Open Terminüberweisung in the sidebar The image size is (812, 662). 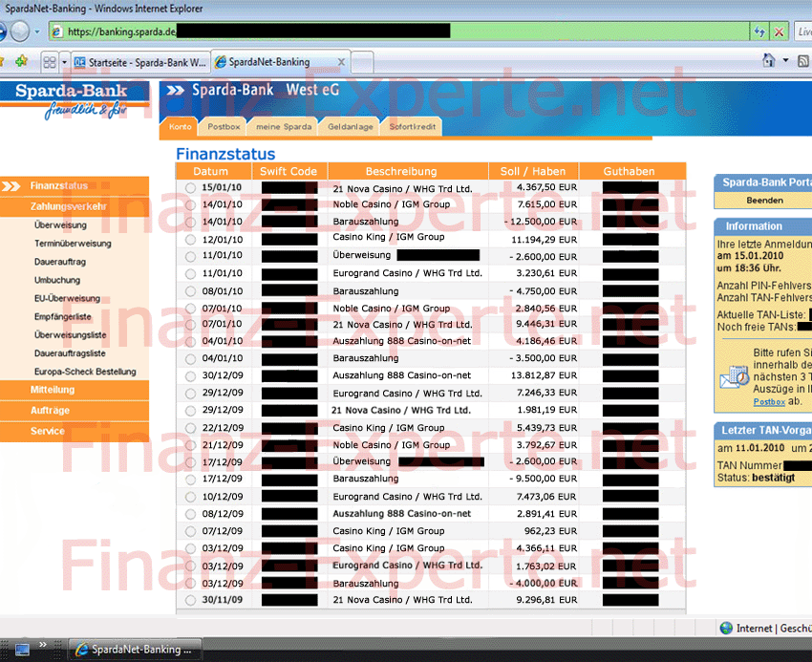click(73, 244)
